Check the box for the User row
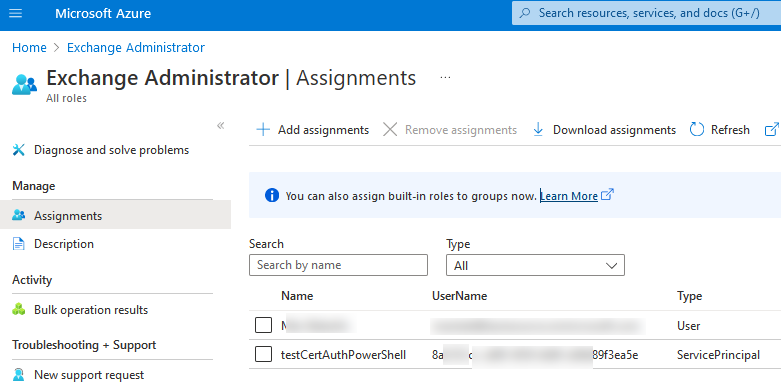Image resolution: width=781 pixels, height=385 pixels. tap(263, 325)
